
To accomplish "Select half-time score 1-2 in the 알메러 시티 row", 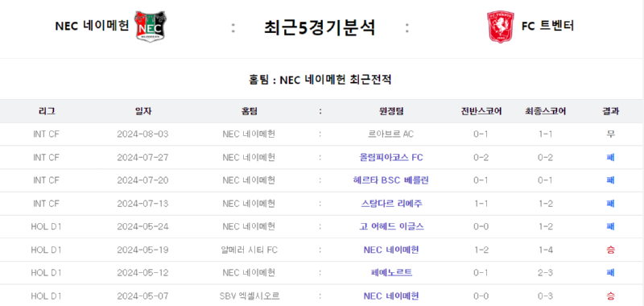I will (481, 250).
